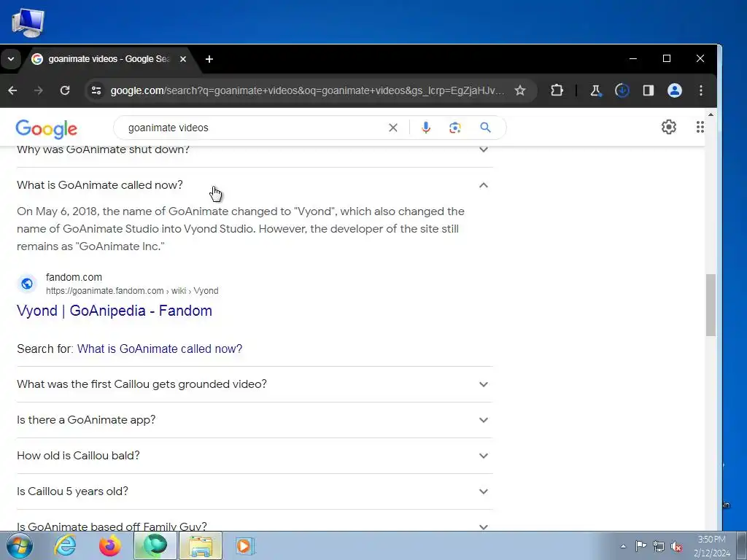Click goanimate.fandom.com wiki Vyond URL
This screenshot has height=560, width=747.
click(132, 291)
